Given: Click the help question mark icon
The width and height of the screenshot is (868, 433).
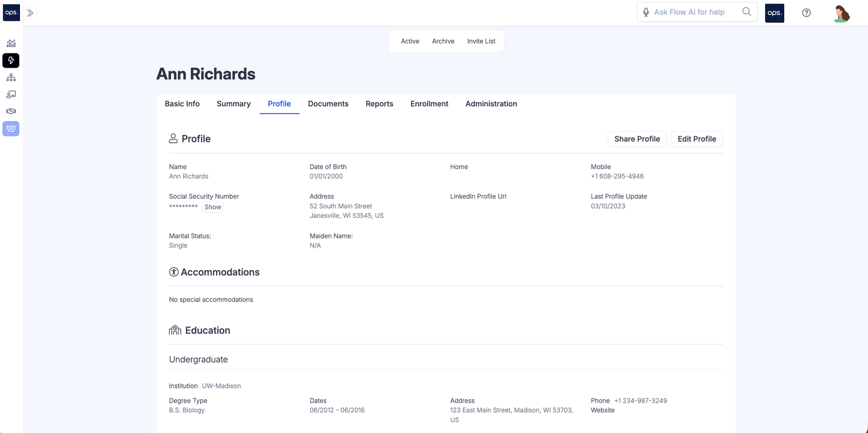Looking at the screenshot, I should point(806,13).
